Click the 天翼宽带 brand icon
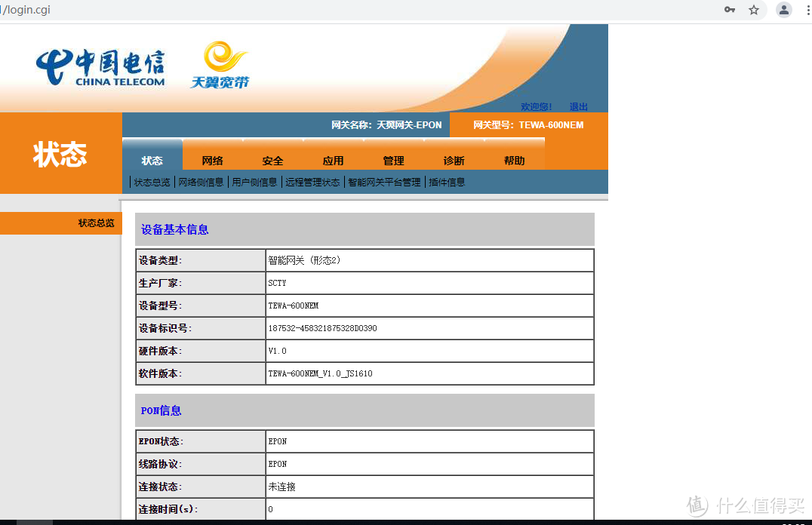This screenshot has height=525, width=812. [219, 64]
